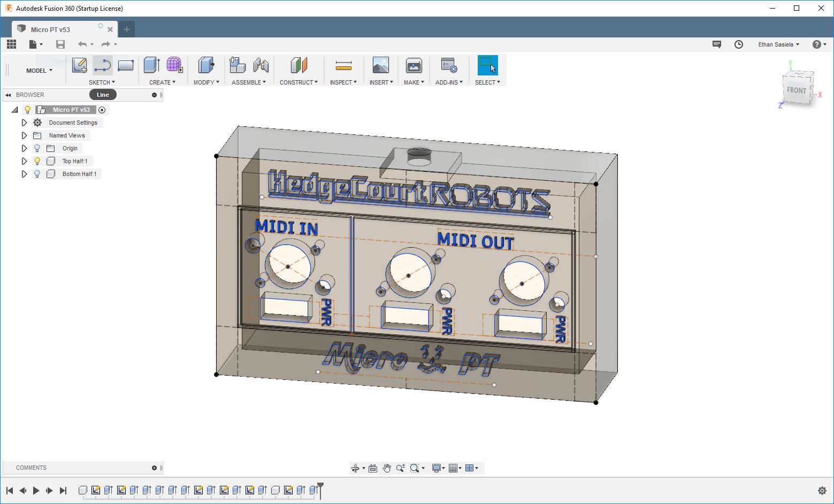The image size is (834, 504).
Task: Open the CREATE menu
Action: 162,82
